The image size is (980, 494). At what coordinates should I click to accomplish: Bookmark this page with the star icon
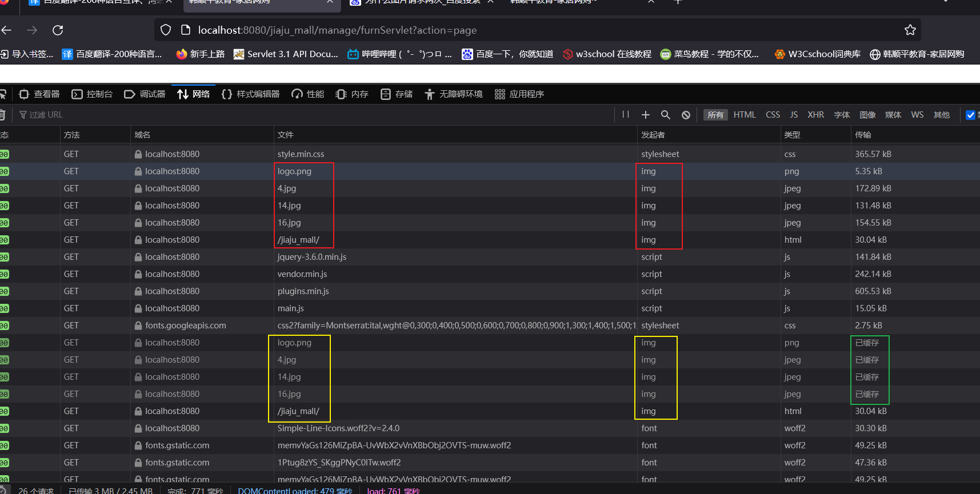coord(910,30)
